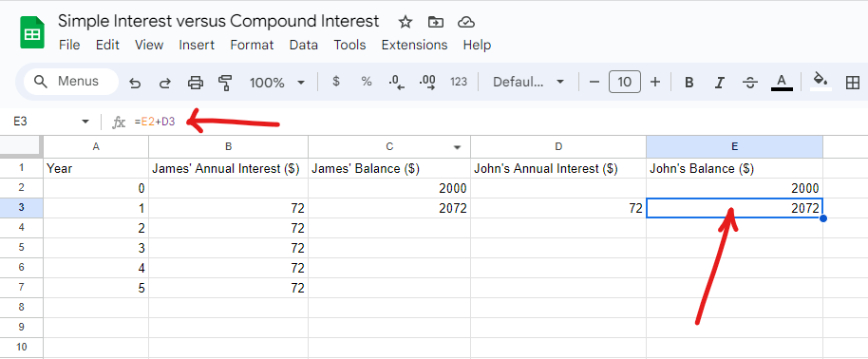This screenshot has width=868, height=359.
Task: Open more number formats (123)
Action: click(459, 82)
